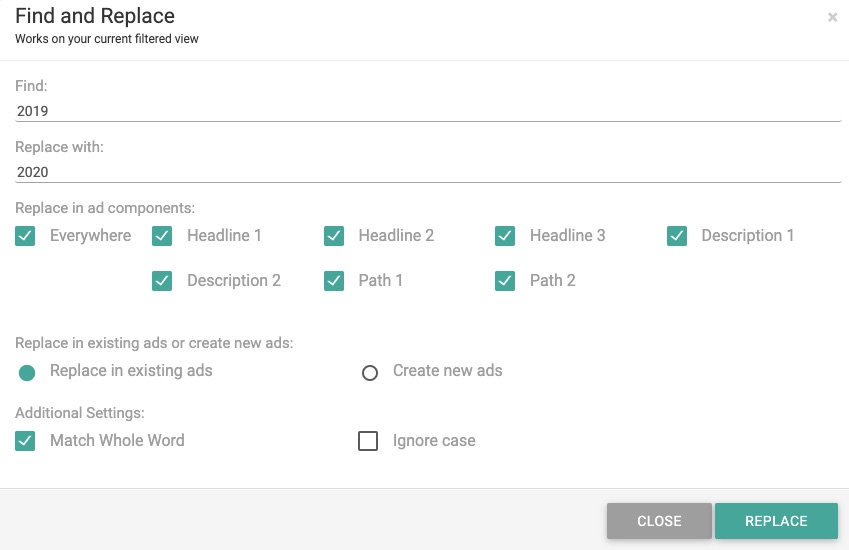Image resolution: width=849 pixels, height=550 pixels.
Task: Click the 'Additional Settings:' section label
Action: coord(80,413)
